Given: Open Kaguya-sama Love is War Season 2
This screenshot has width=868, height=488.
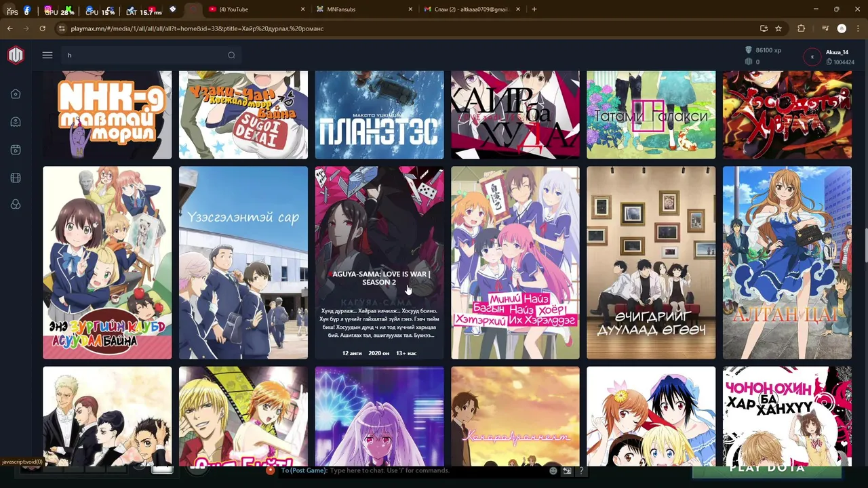Looking at the screenshot, I should (380, 263).
